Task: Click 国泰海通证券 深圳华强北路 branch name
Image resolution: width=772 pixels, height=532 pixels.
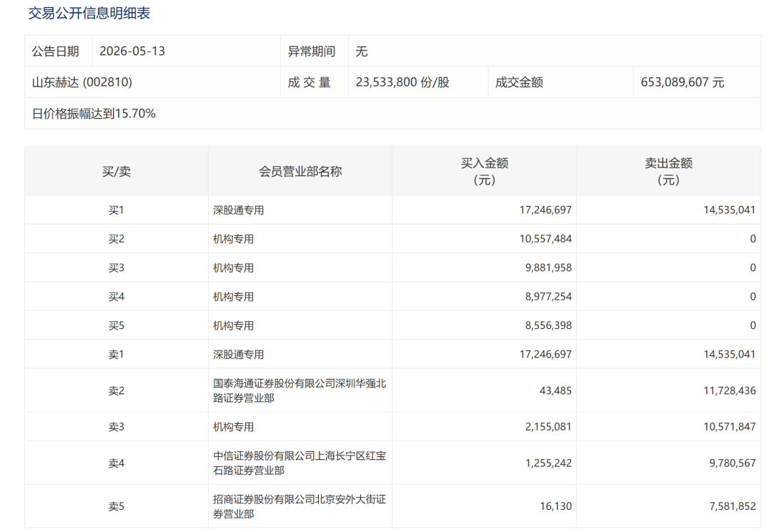Action: [x=300, y=390]
